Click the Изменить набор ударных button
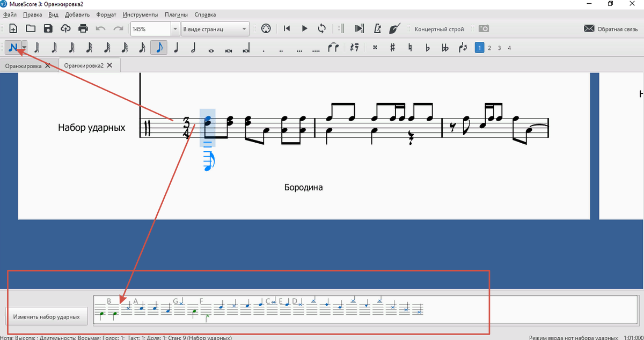 coord(47,316)
